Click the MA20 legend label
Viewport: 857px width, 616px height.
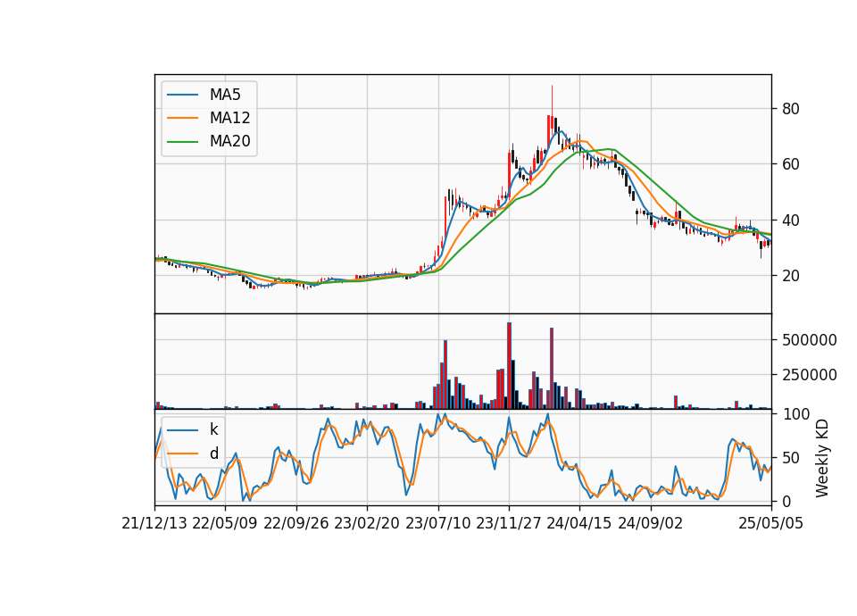pos(230,141)
